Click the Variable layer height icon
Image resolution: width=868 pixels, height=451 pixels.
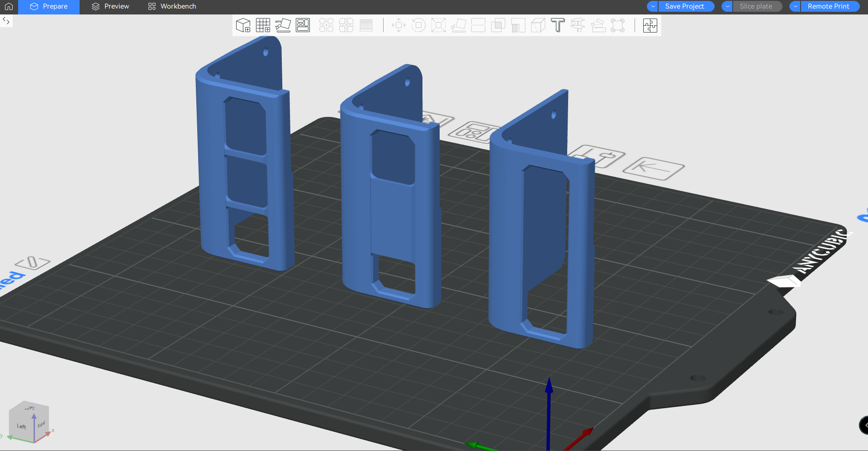tap(366, 25)
